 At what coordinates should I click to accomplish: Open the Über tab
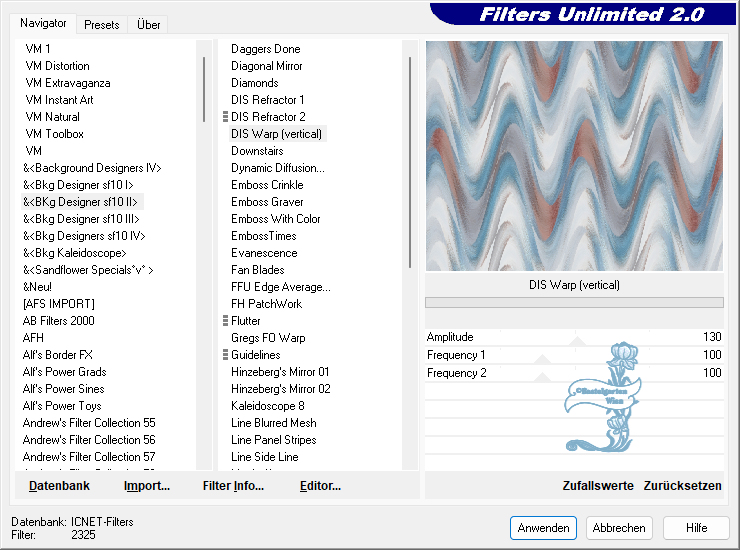click(x=148, y=25)
